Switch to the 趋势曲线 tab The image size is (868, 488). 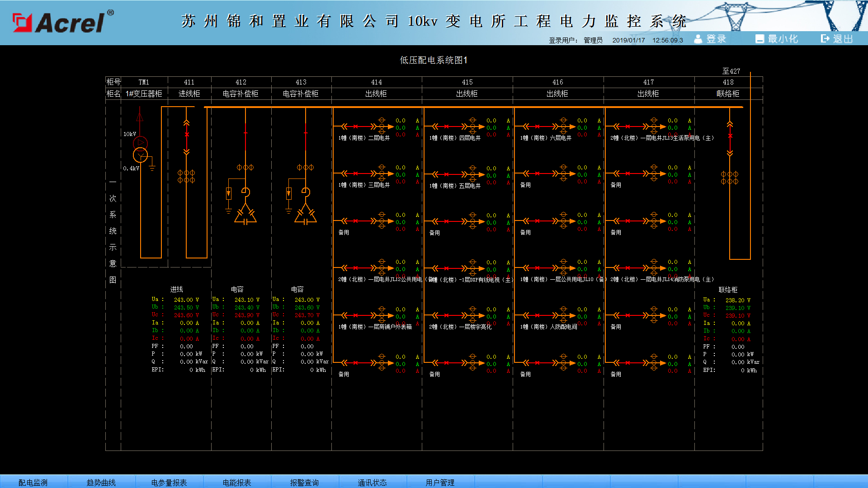point(101,482)
